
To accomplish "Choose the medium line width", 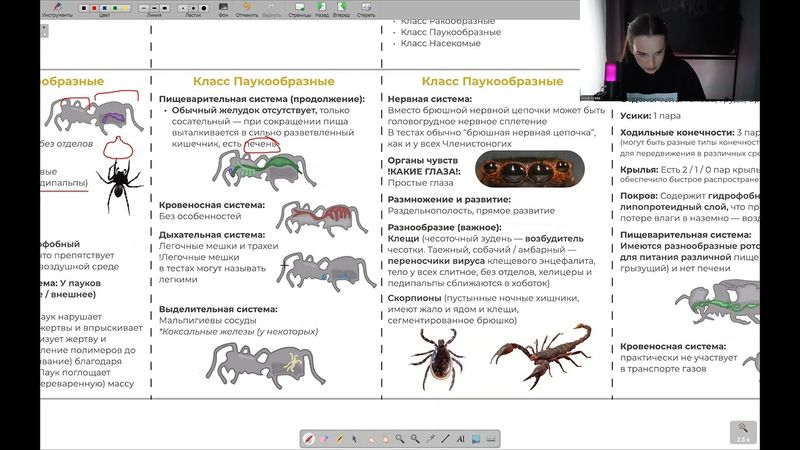I will 154,8.
